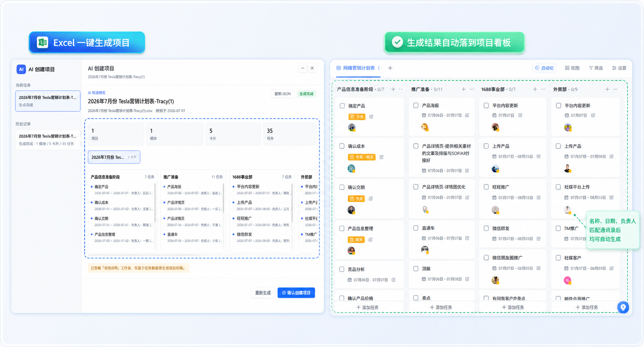
Task: Open more options for 外贸部 column
Action: [616, 89]
